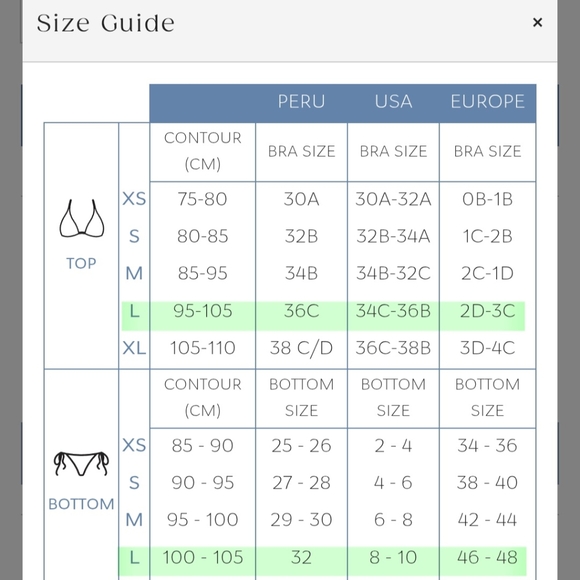Click the BOTTOM section label
This screenshot has width=580, height=580.
(x=81, y=504)
